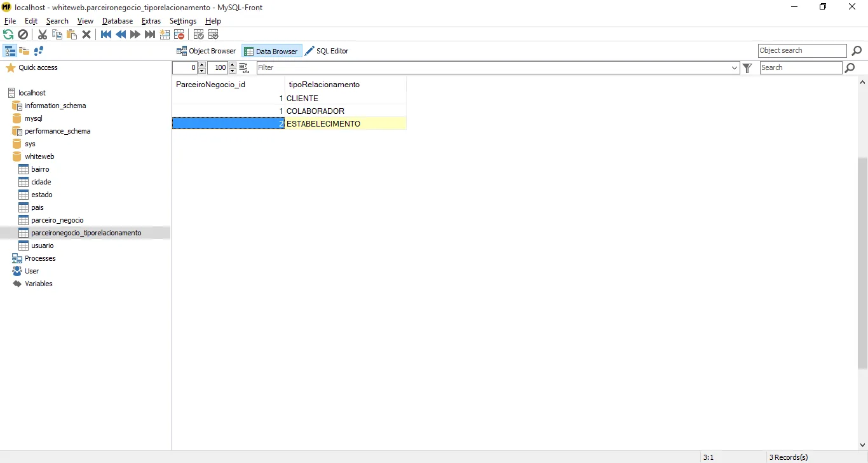The height and width of the screenshot is (463, 868).
Task: Cancel record changes with the toolbar icon
Action: click(x=214, y=34)
